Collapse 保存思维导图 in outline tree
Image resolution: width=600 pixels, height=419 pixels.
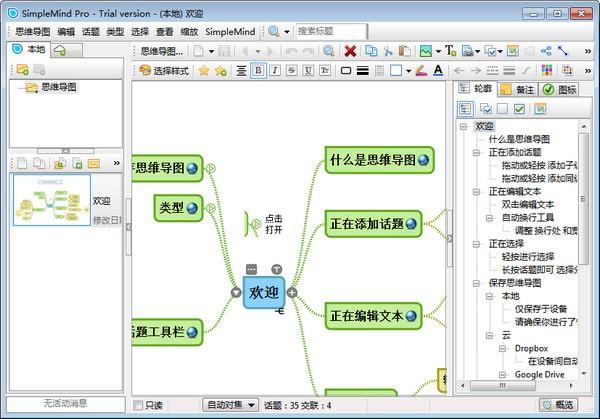(476, 283)
